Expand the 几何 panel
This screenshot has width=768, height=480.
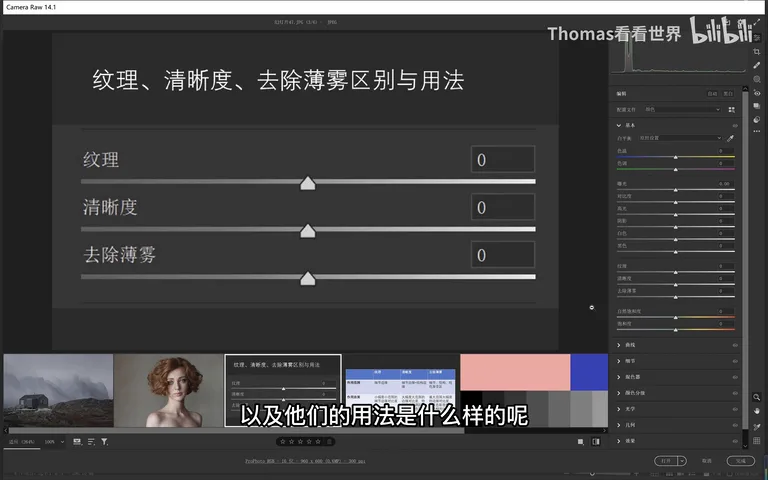click(x=619, y=425)
